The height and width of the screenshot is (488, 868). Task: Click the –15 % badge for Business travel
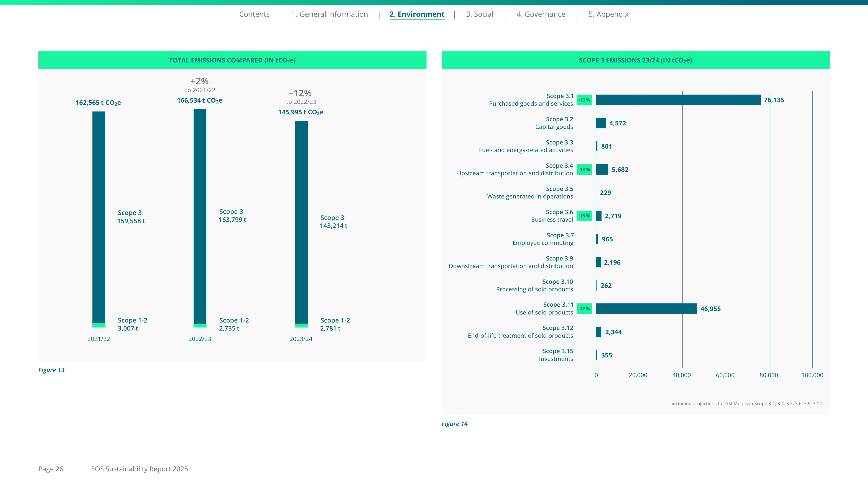pyautogui.click(x=584, y=216)
